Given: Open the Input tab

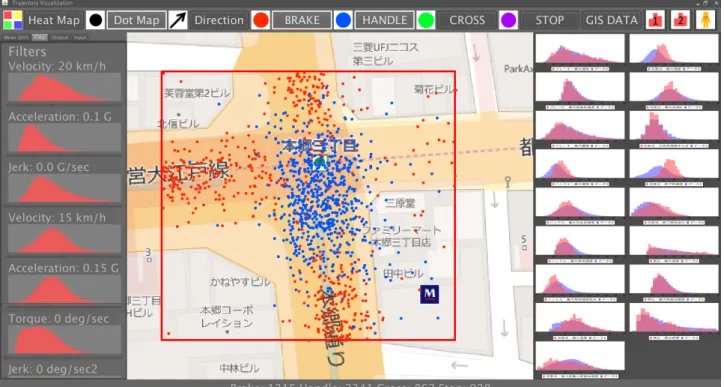Looking at the screenshot, I should click(x=79, y=37).
